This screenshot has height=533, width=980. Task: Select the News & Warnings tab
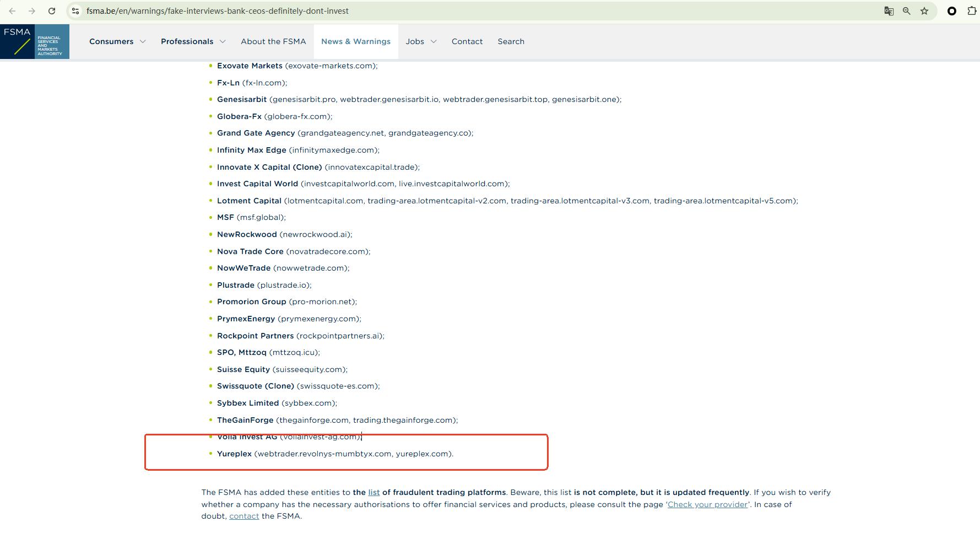pos(356,41)
